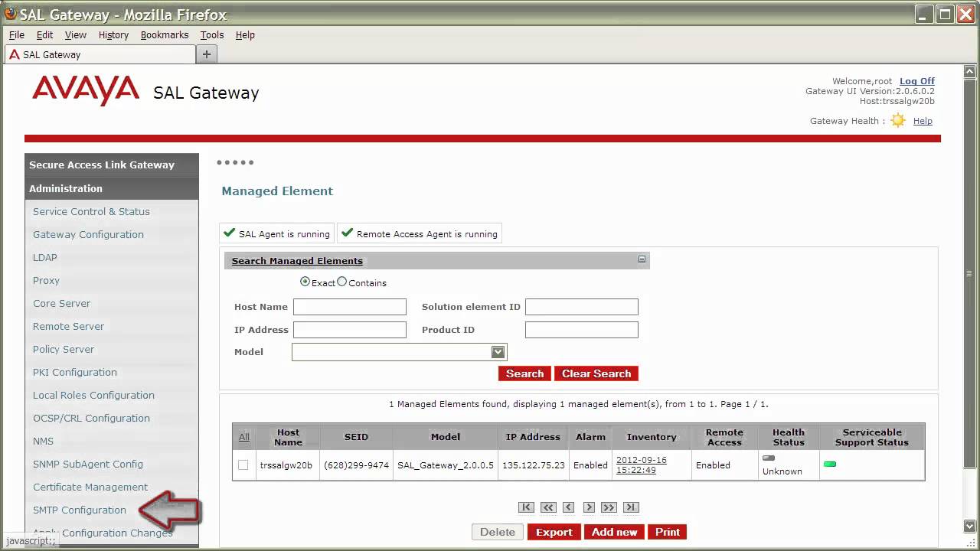The width and height of the screenshot is (980, 551).
Task: Open NMS in sidebar
Action: pos(43,441)
